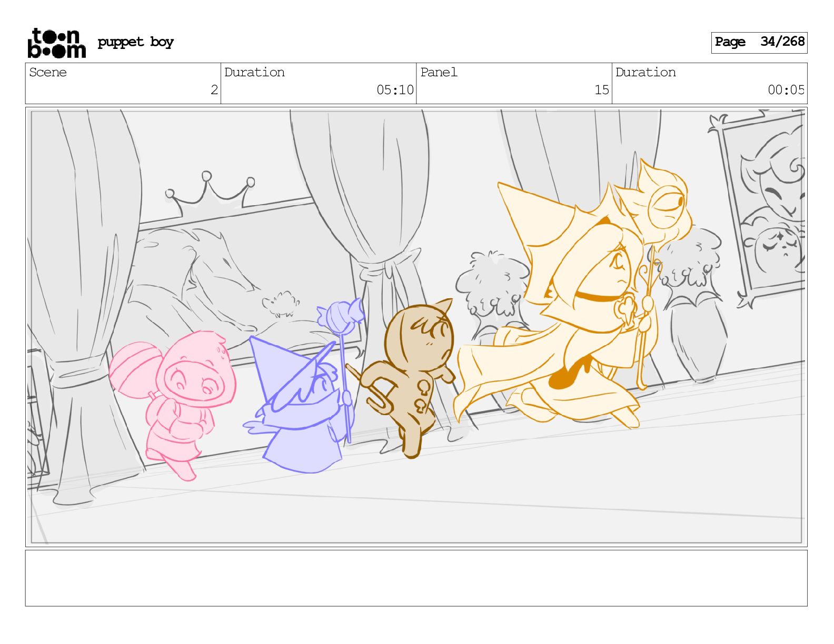The width and height of the screenshot is (834, 644).
Task: Click the empty notes box below panel
Action: point(416,578)
